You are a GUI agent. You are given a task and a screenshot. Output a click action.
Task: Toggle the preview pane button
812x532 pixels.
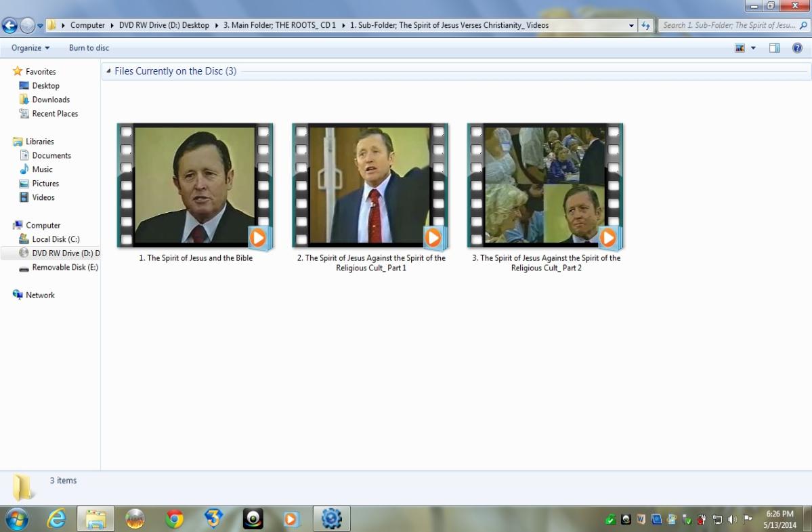click(x=774, y=48)
